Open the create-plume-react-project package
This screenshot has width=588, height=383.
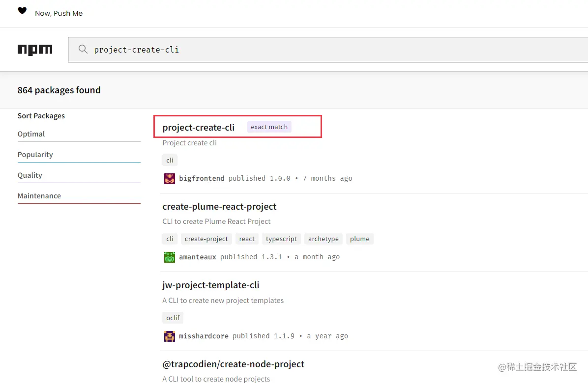tap(219, 207)
